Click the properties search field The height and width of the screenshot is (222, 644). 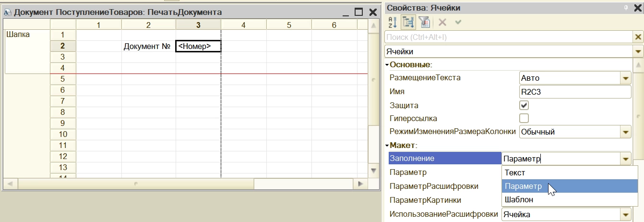click(509, 37)
